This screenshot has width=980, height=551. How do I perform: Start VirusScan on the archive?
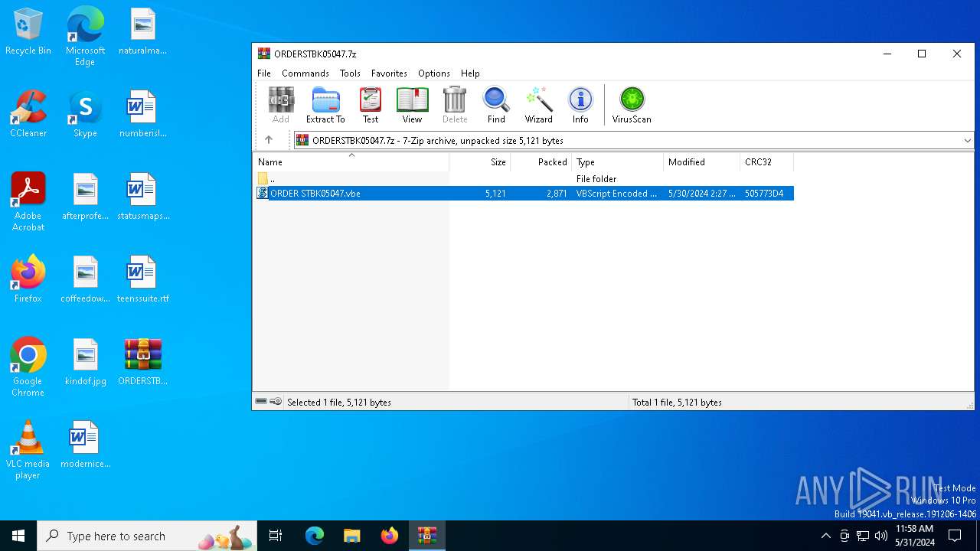(x=632, y=105)
